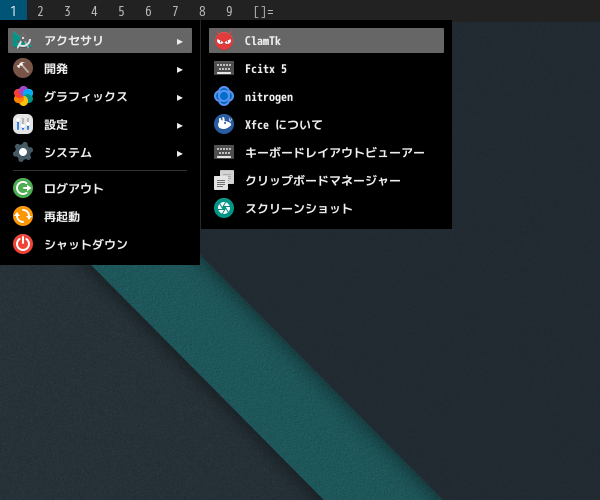
Task: Open the グラフィックス menu category
Action: tap(100, 96)
